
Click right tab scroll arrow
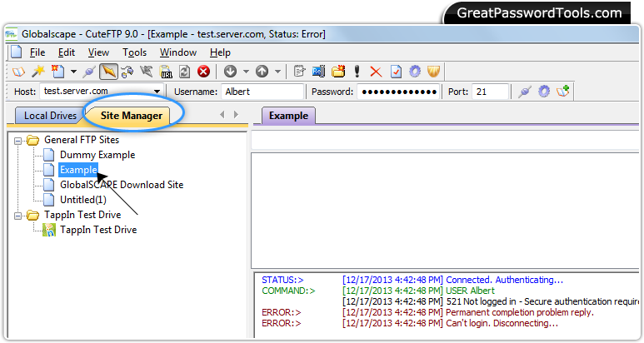236,114
